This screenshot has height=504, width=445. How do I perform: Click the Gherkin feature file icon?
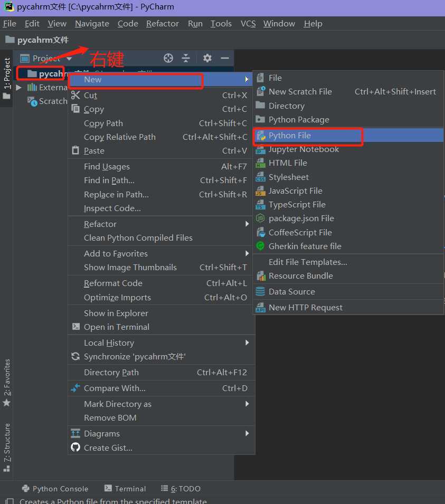pyautogui.click(x=260, y=246)
